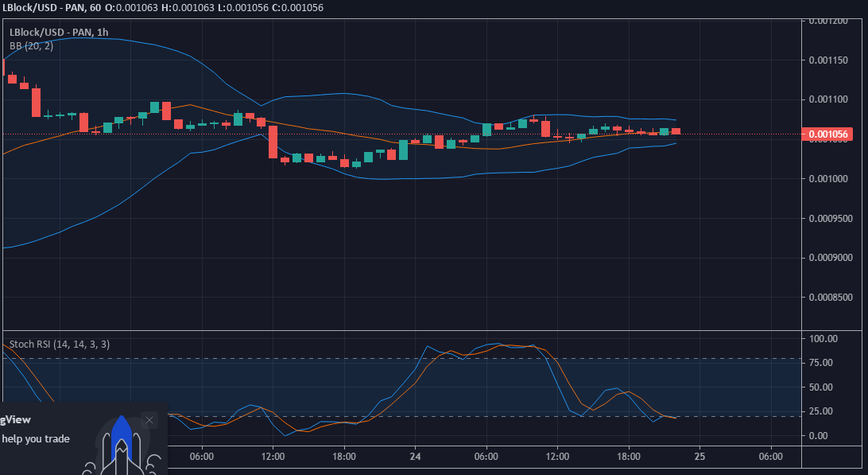Click the 0.001100 price axis label
This screenshot has height=475, width=868.
click(828, 99)
